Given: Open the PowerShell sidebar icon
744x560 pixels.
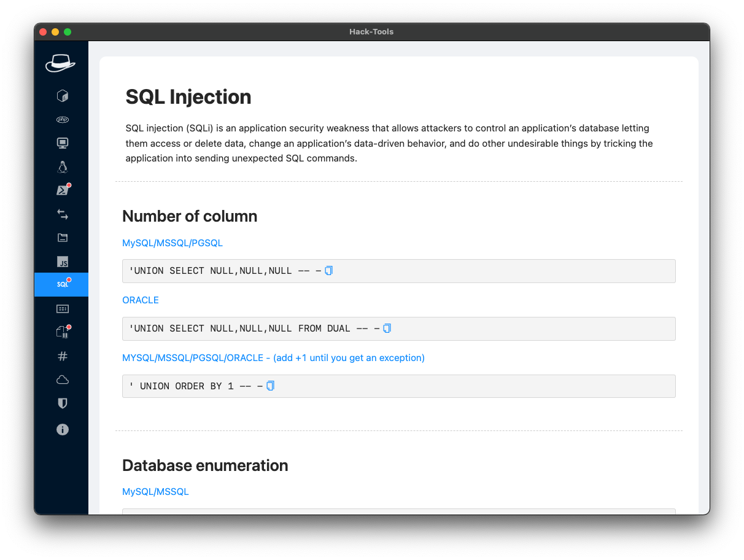Looking at the screenshot, I should [x=62, y=190].
